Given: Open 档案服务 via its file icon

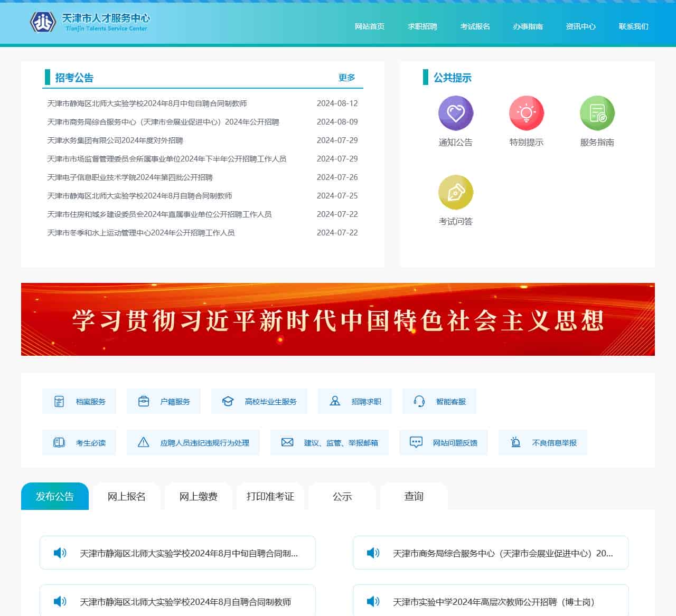Looking at the screenshot, I should click(60, 401).
